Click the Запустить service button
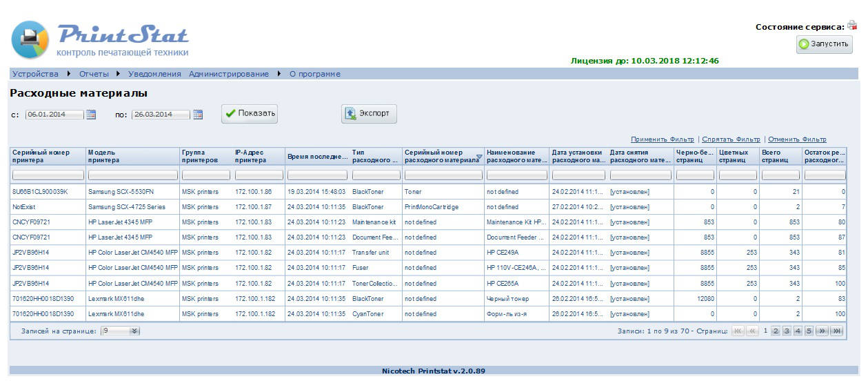This screenshot has width=868, height=390. (825, 44)
